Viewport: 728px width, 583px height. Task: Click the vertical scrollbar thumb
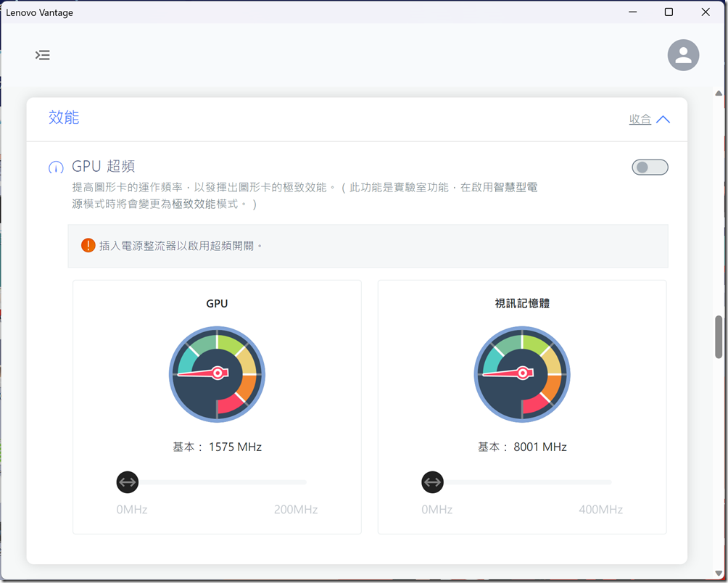click(x=719, y=336)
